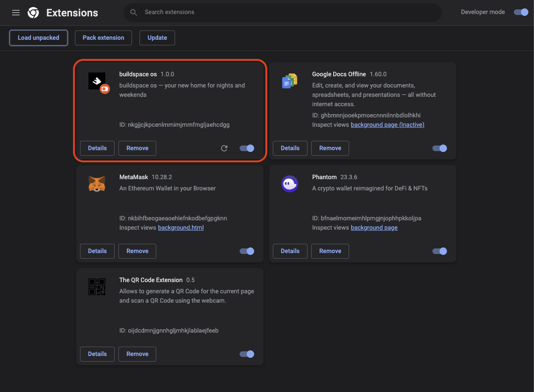Reload the buildspace os extension
The height and width of the screenshot is (392, 534).
[224, 148]
